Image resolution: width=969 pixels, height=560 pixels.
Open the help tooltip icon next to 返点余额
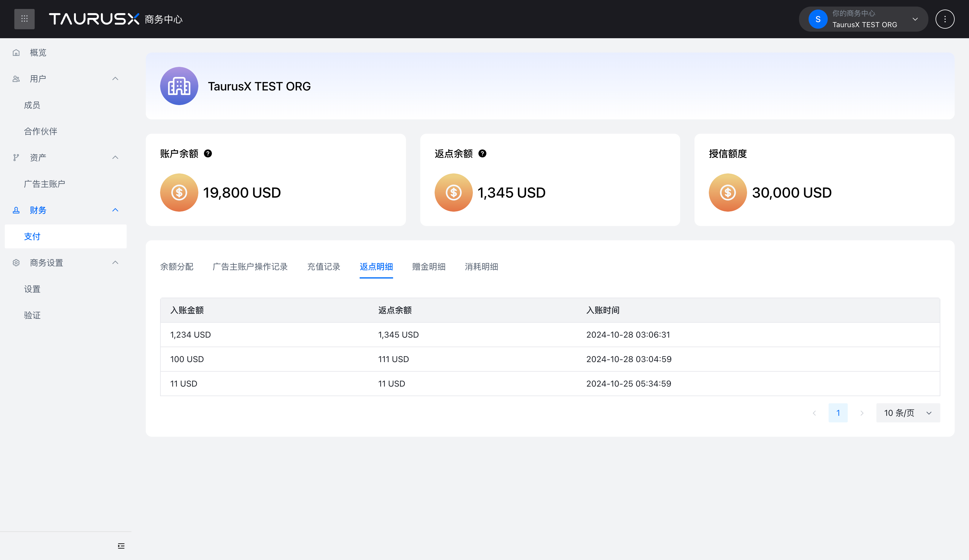[482, 154]
